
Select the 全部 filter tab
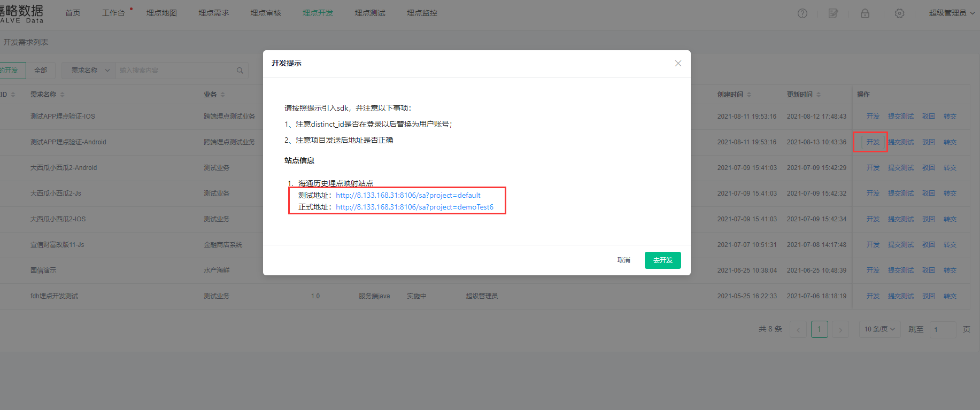pyautogui.click(x=41, y=71)
